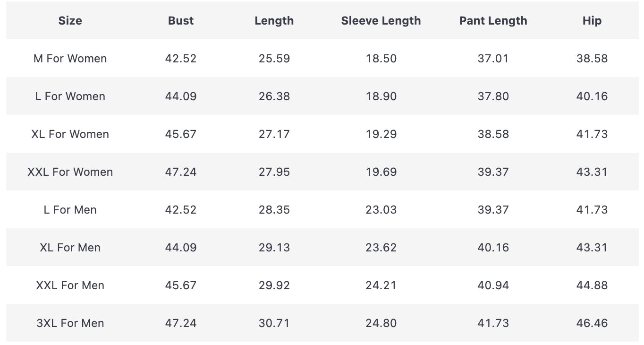Click the Pant Length column header
The width and height of the screenshot is (644, 345).
493,21
